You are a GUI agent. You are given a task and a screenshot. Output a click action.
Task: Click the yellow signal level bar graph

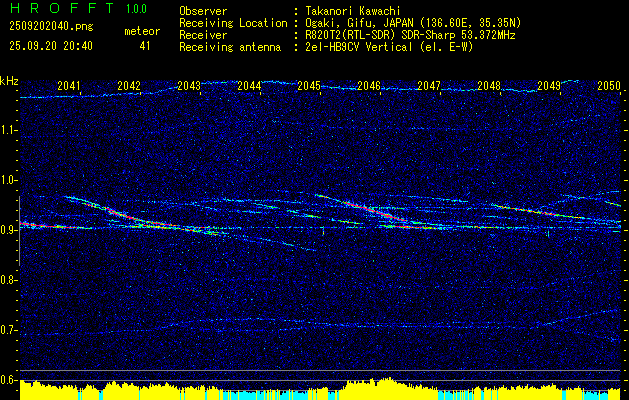(x=320, y=389)
